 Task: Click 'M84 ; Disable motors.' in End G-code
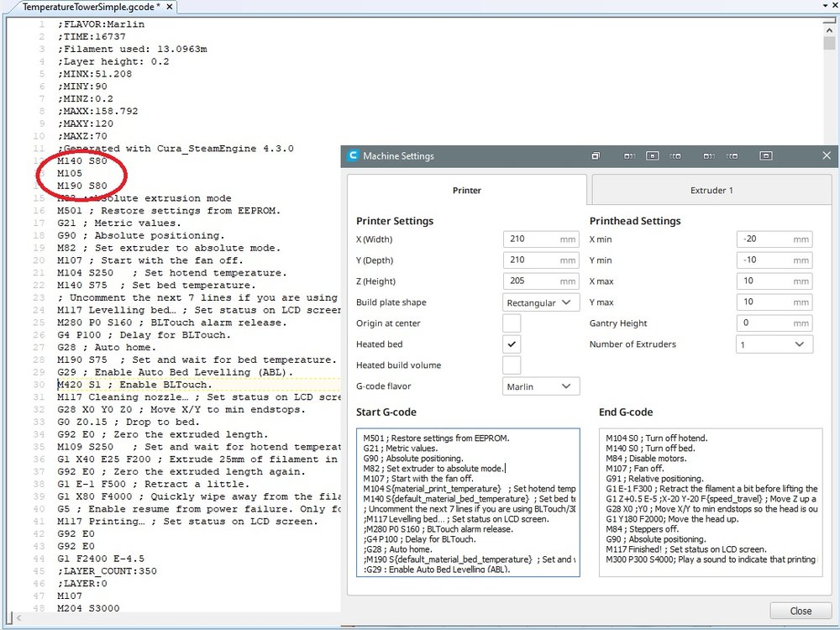(x=646, y=459)
